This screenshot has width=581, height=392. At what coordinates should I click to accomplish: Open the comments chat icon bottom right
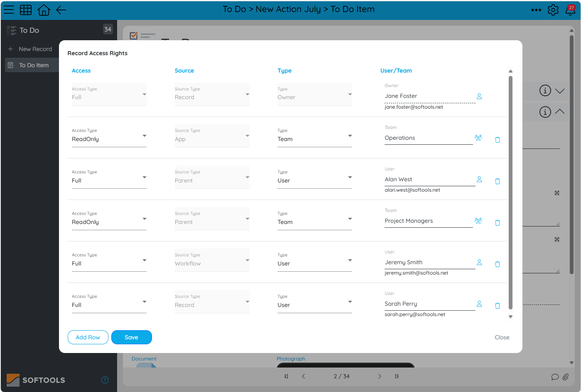[555, 377]
